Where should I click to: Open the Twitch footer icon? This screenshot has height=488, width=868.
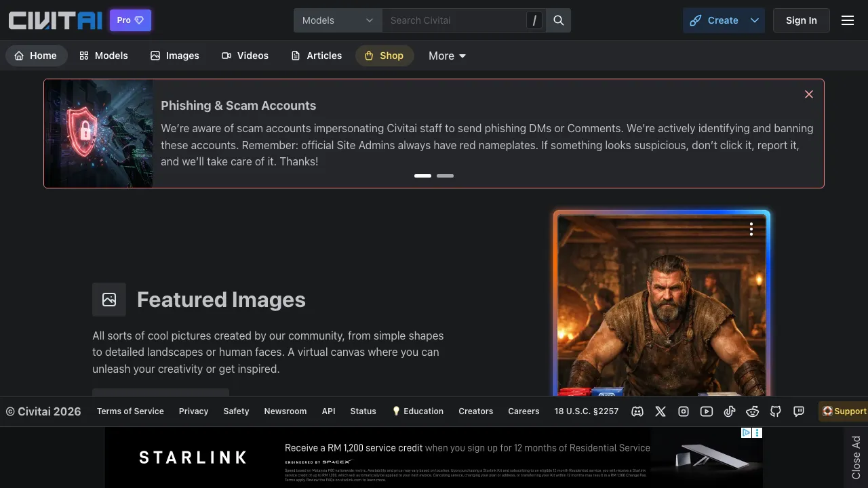coord(799,411)
